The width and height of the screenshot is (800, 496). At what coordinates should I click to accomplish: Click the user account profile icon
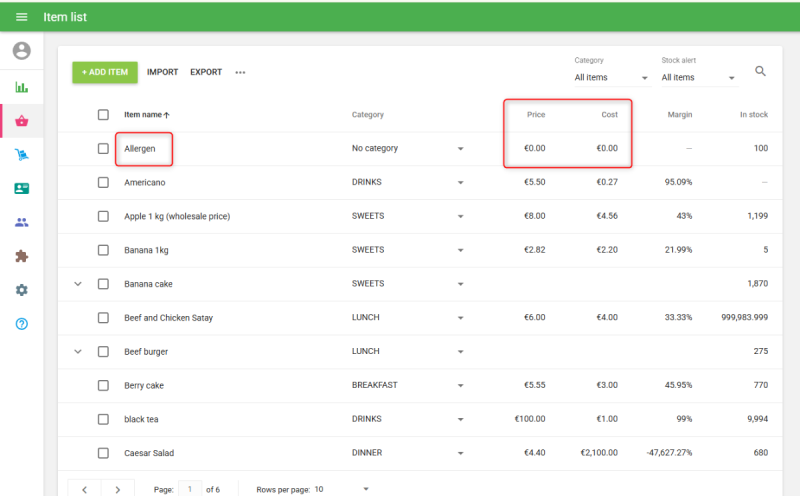[21, 51]
